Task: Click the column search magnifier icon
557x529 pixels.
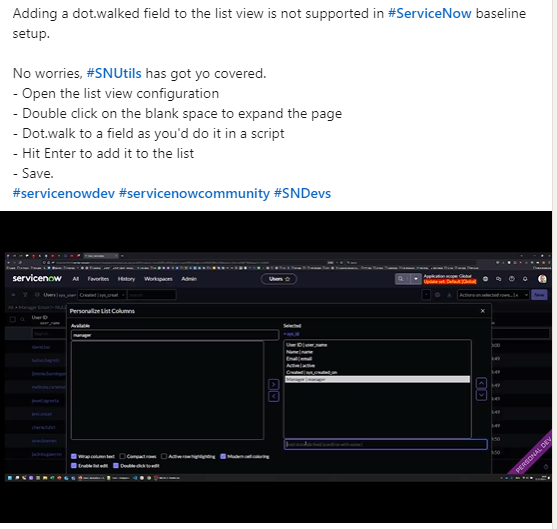Action: click(x=22, y=319)
